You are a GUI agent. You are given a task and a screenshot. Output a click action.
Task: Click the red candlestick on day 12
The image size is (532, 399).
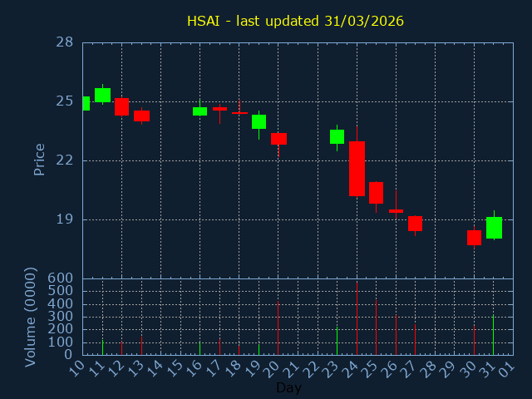point(121,106)
